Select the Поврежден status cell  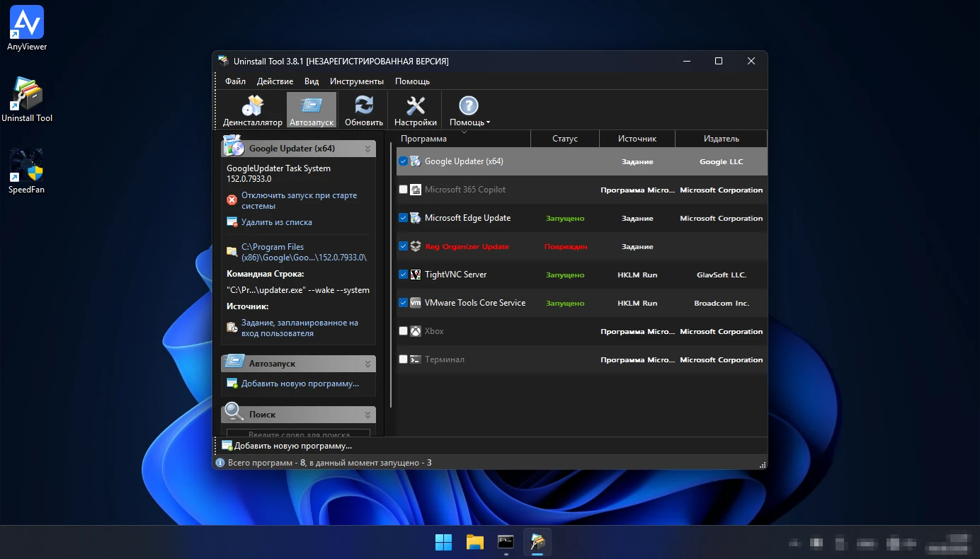click(566, 247)
